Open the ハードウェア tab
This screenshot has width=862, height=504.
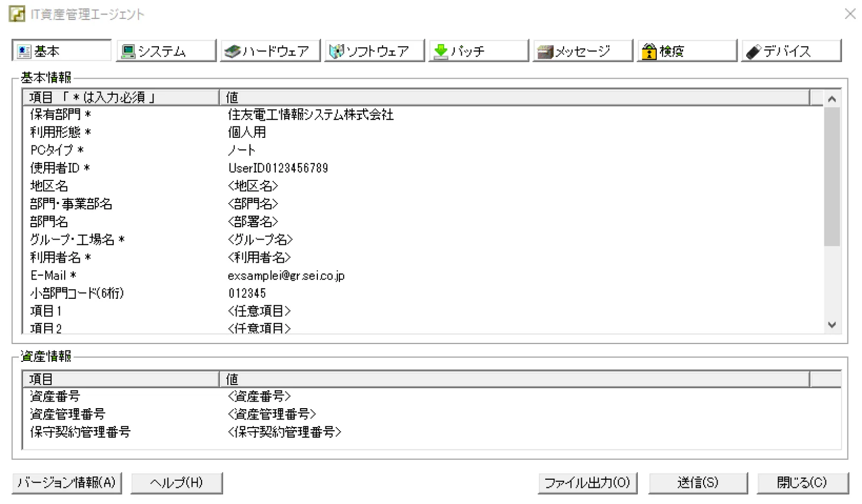(x=270, y=51)
